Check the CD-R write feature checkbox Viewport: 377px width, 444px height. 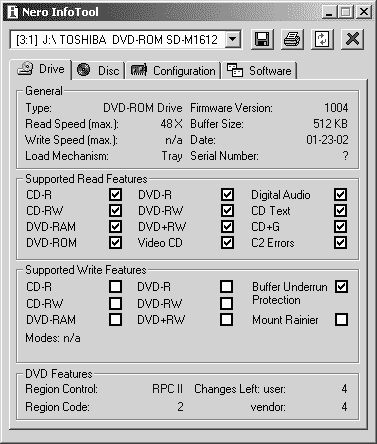[115, 286]
